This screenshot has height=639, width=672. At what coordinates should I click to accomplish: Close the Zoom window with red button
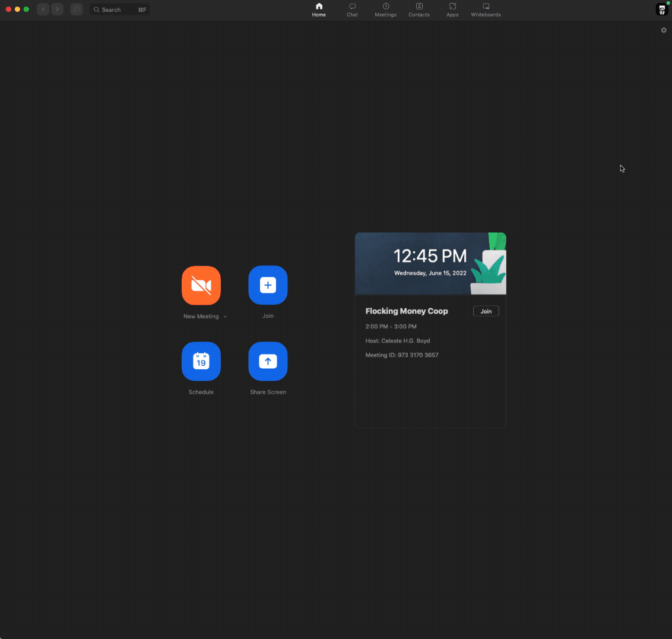point(8,9)
